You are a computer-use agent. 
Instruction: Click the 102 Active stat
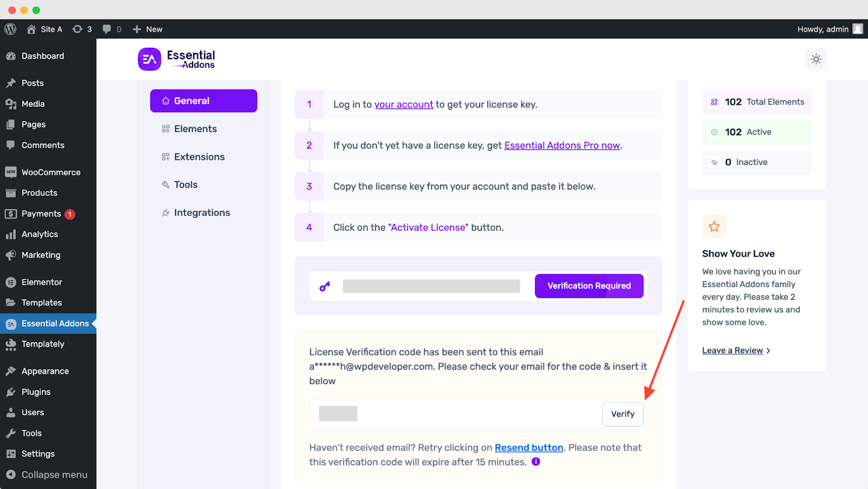click(x=757, y=132)
